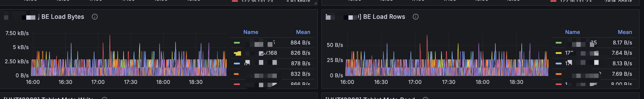Sort BE Load Bytes legend by Name
Image resolution: width=644 pixels, height=99 pixels.
[250, 32]
